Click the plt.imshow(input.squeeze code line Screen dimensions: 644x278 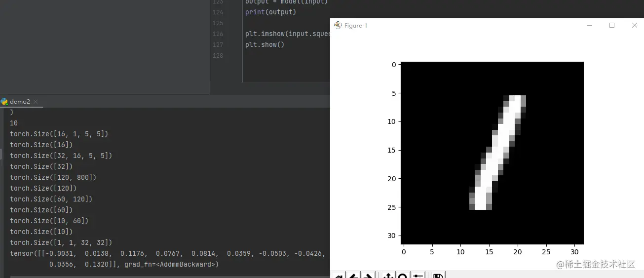pyautogui.click(x=287, y=34)
